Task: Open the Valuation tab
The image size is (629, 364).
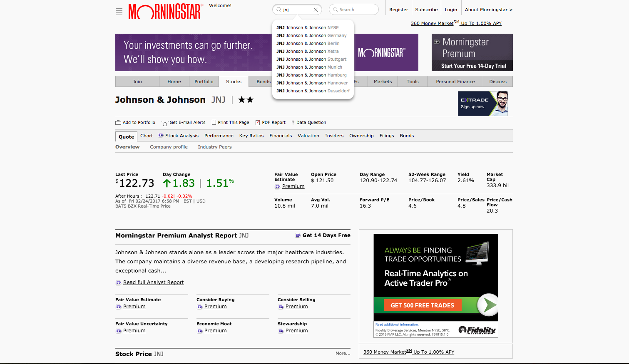Action: click(308, 136)
